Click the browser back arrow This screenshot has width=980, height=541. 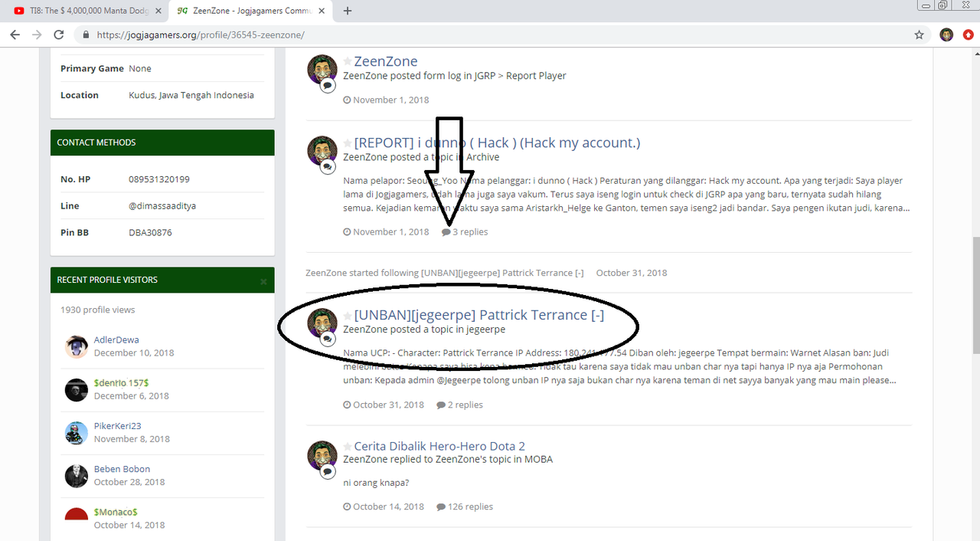pyautogui.click(x=15, y=35)
